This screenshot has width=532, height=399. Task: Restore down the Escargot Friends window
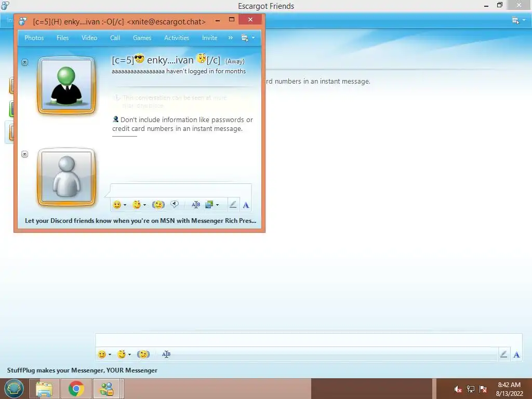[499, 5]
